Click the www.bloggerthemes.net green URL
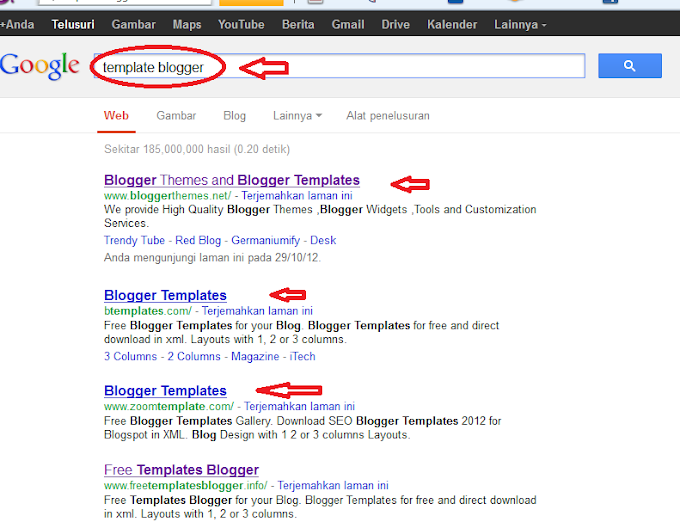Image resolution: width=680 pixels, height=522 pixels. (167, 196)
